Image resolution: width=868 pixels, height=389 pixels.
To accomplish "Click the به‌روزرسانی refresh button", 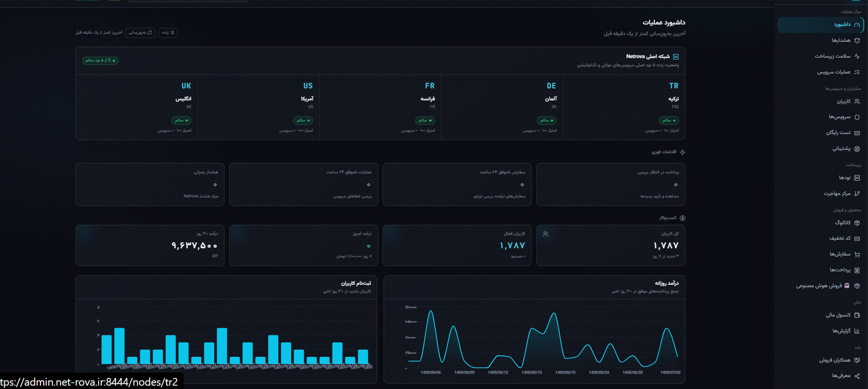I will [x=140, y=33].
